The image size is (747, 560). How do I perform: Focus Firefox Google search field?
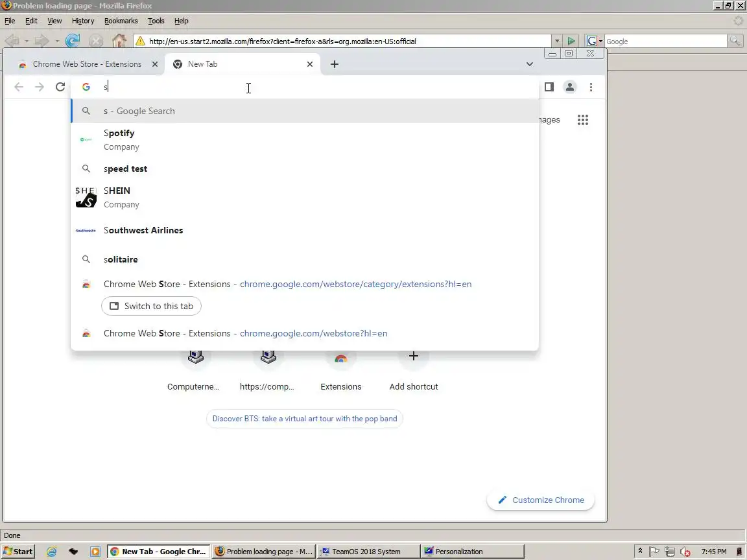click(665, 41)
